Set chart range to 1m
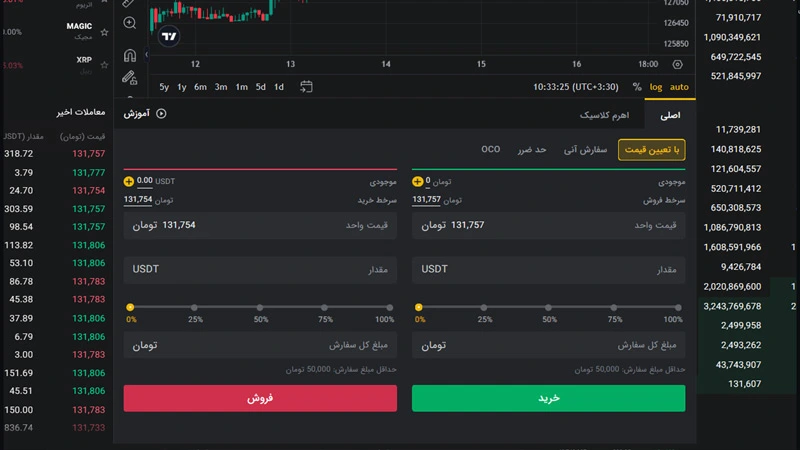The image size is (800, 450). pos(241,87)
